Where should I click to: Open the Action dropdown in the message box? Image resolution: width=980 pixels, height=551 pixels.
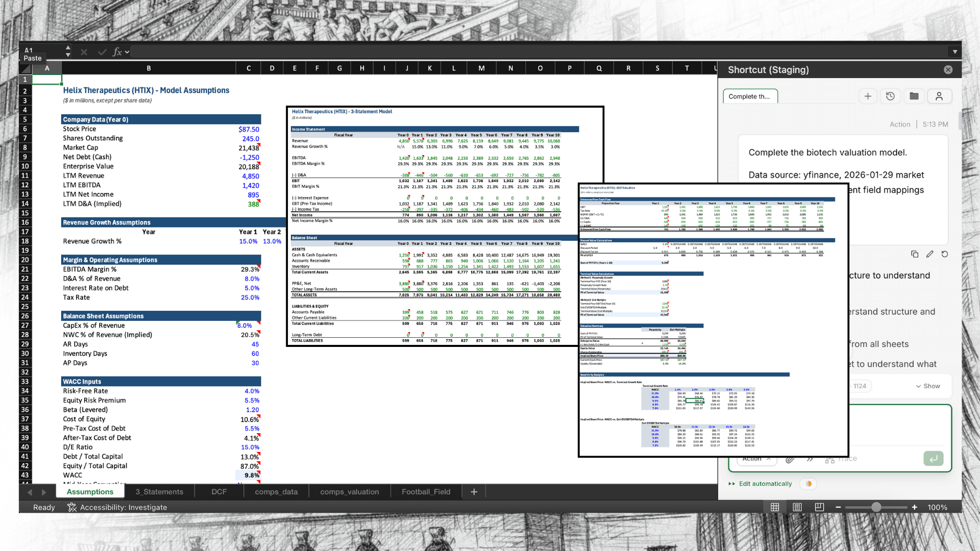click(756, 458)
